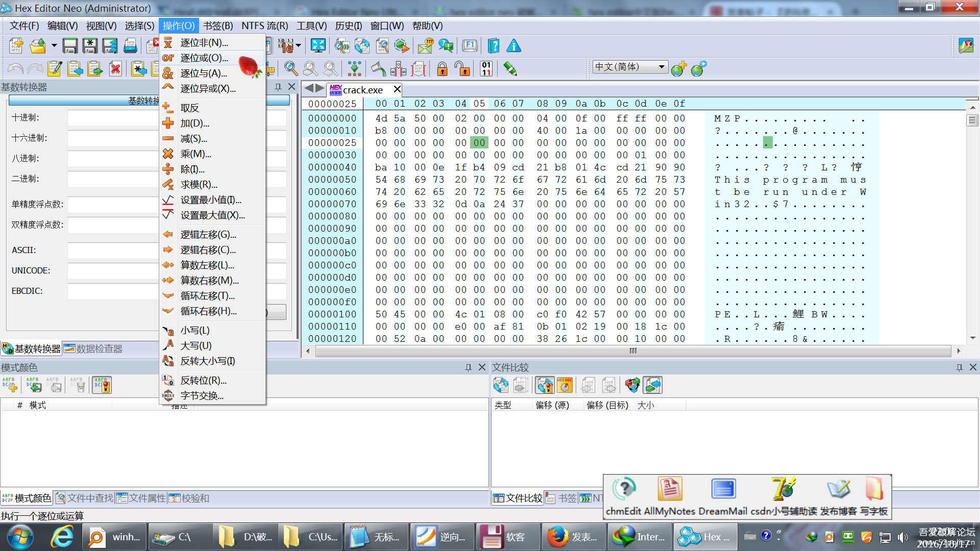980x551 pixels.
Task: Click the Redo arrow icon
Action: point(35,68)
